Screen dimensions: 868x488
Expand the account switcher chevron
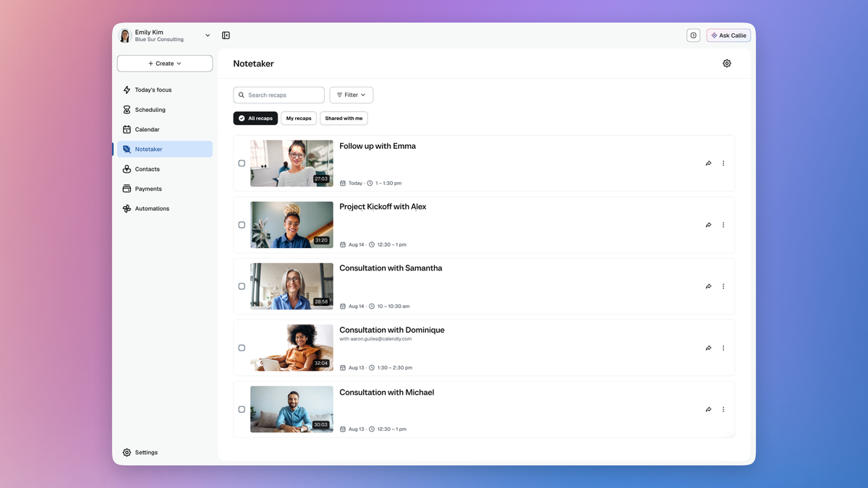208,35
